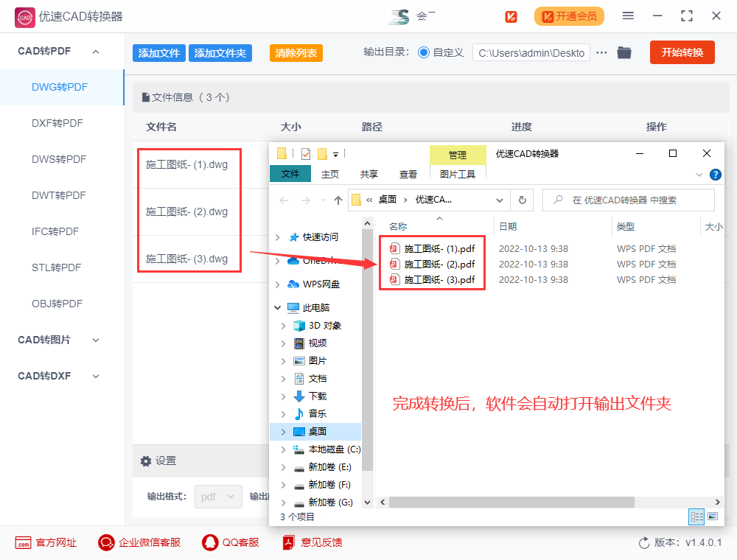Click the 添加文件夹 button
This screenshot has height=560, width=737.
[220, 53]
